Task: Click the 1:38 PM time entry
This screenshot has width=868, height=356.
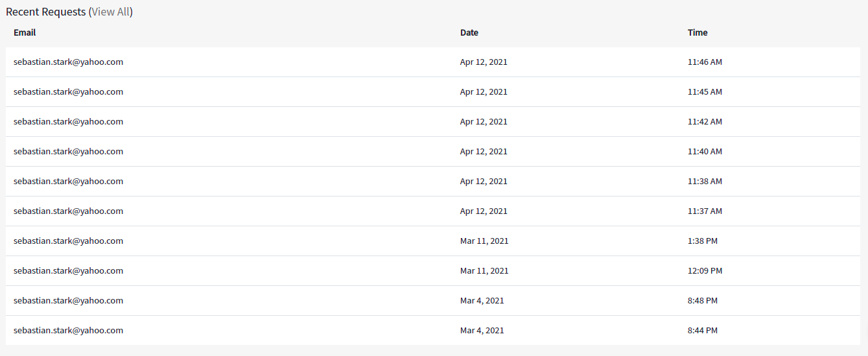Action: pos(703,241)
